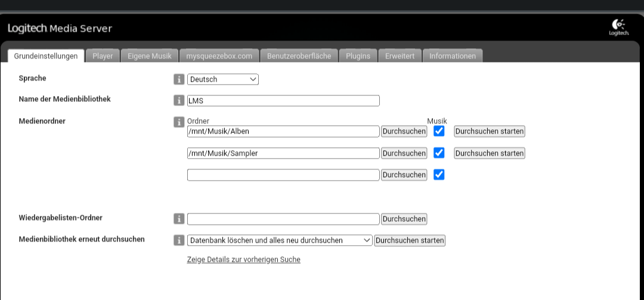The height and width of the screenshot is (300, 644).
Task: Go to the Benutzeroberfläche tab
Action: click(299, 56)
